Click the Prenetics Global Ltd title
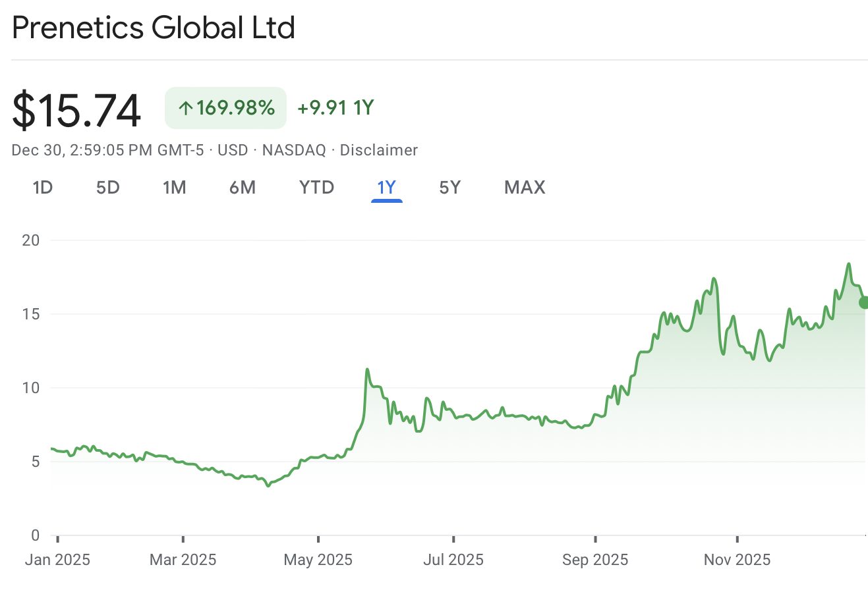868x594 pixels. click(153, 28)
